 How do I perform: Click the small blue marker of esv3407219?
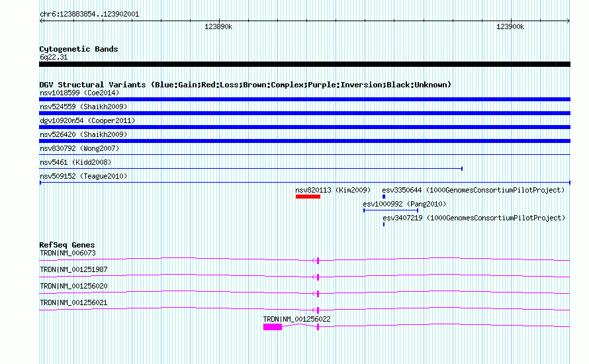tap(384, 224)
